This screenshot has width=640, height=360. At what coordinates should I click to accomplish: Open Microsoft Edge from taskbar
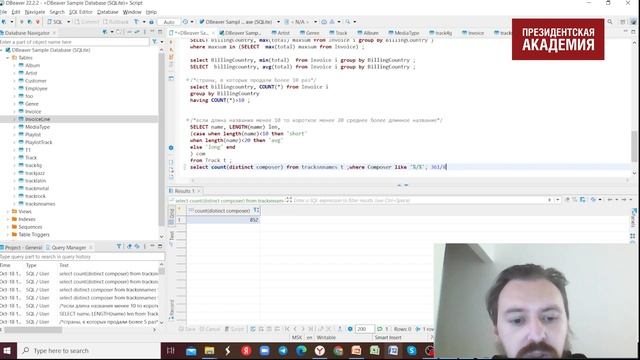pos(301,351)
